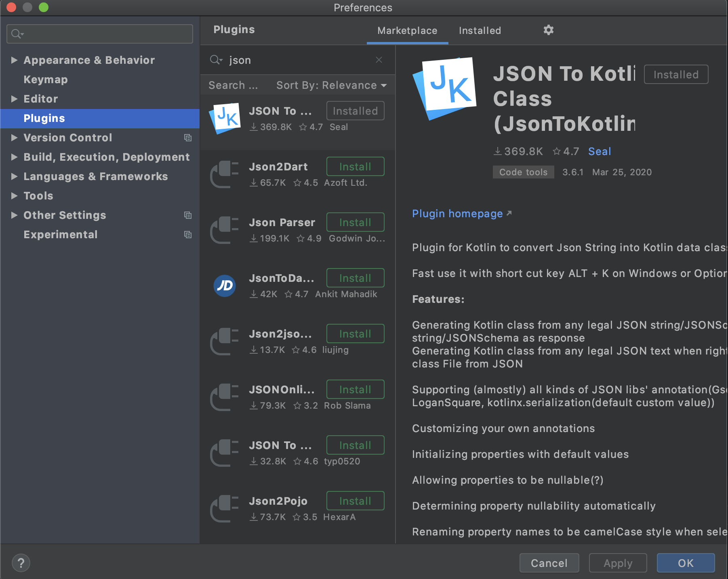Clear the json search text

pos(379,60)
